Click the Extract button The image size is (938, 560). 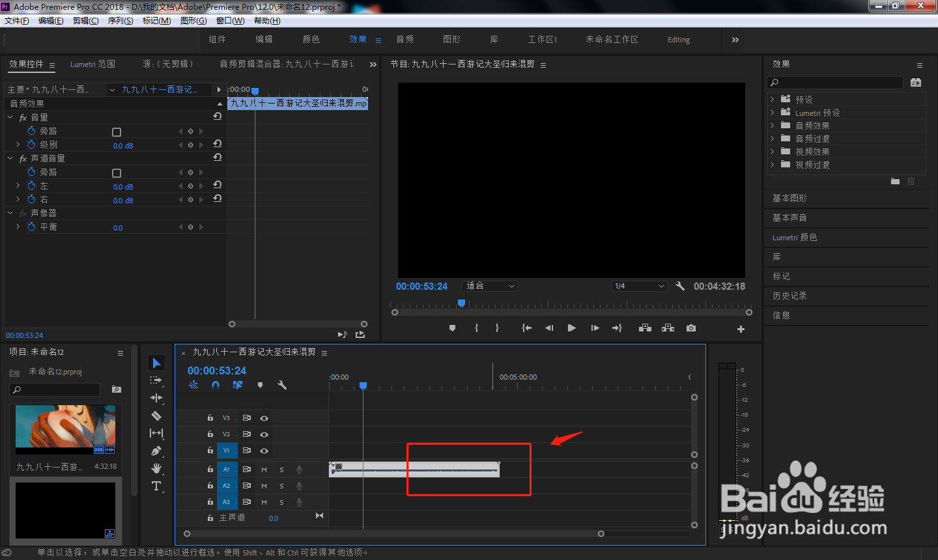tap(668, 328)
